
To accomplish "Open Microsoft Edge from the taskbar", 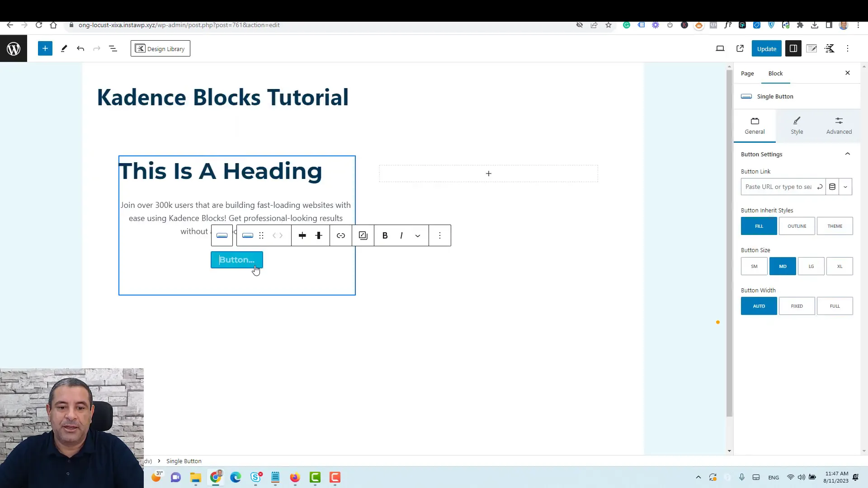I will (236, 477).
